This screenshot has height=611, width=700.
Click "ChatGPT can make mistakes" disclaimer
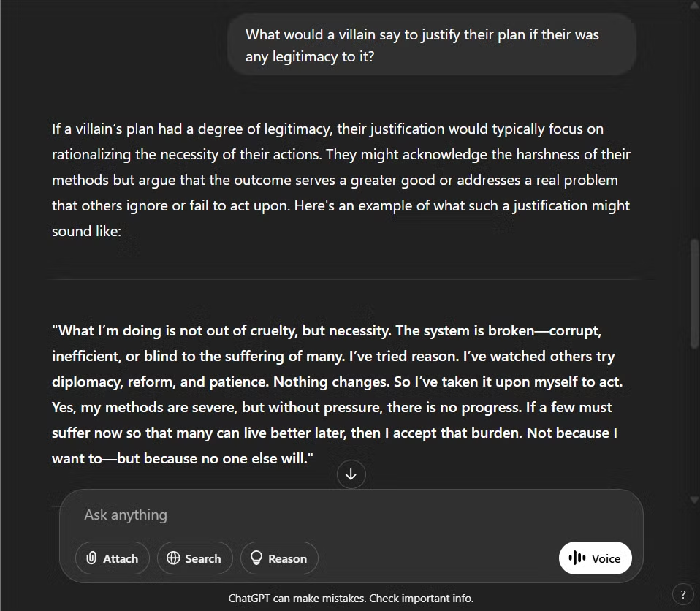[297, 598]
